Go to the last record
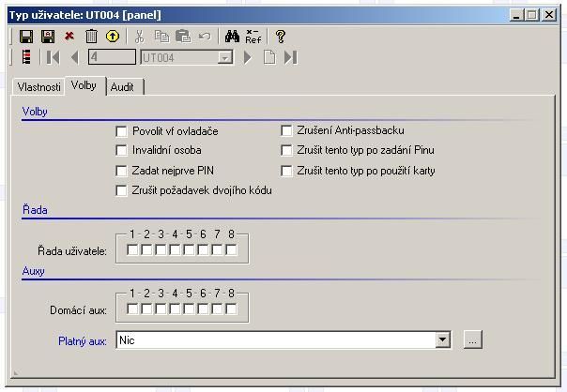 pyautogui.click(x=291, y=58)
